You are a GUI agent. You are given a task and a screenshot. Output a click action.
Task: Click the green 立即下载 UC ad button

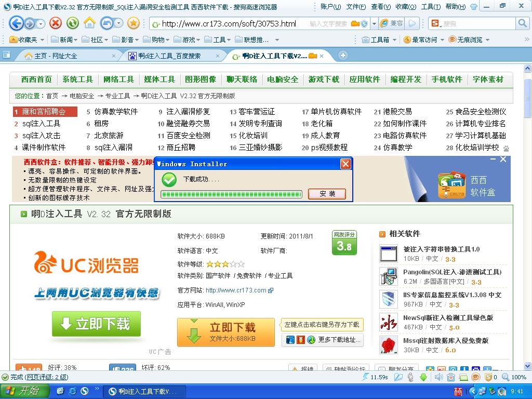(x=96, y=324)
